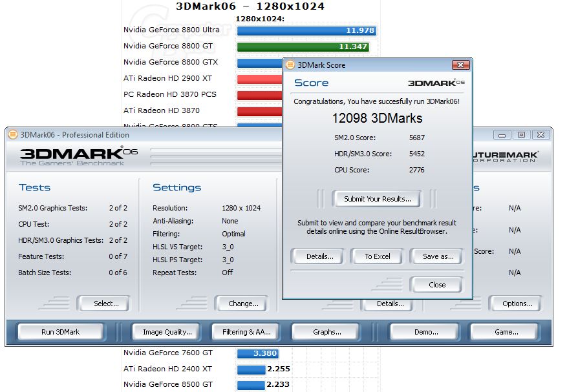Maximize the 3DMark06 main window
This screenshot has height=392, width=567.
(x=521, y=135)
